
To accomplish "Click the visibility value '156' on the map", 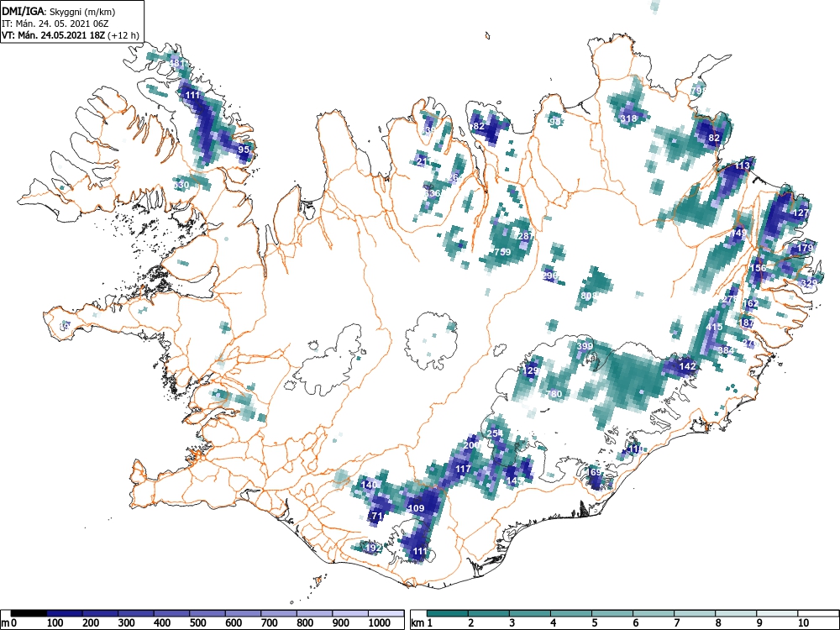I will pos(758,268).
